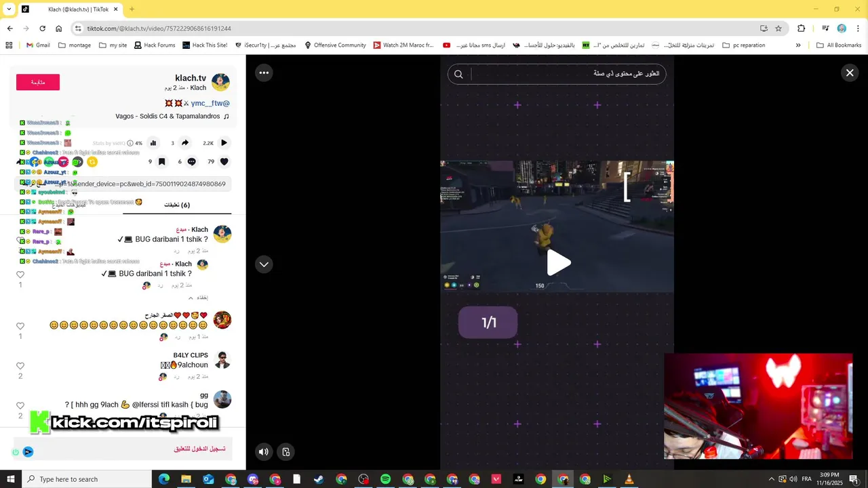868x488 pixels.
Task: Open the klach.tv username link
Action: coord(191,78)
